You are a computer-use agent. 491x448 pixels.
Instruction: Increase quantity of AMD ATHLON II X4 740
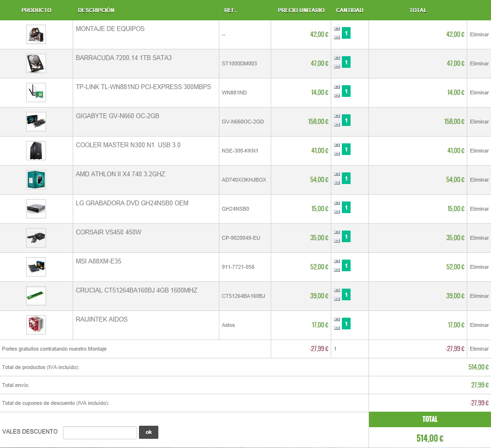337,174
